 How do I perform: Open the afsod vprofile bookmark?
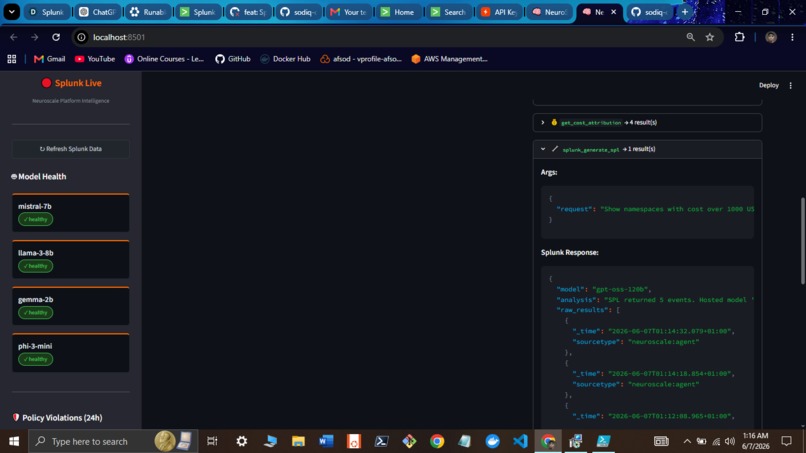point(361,59)
